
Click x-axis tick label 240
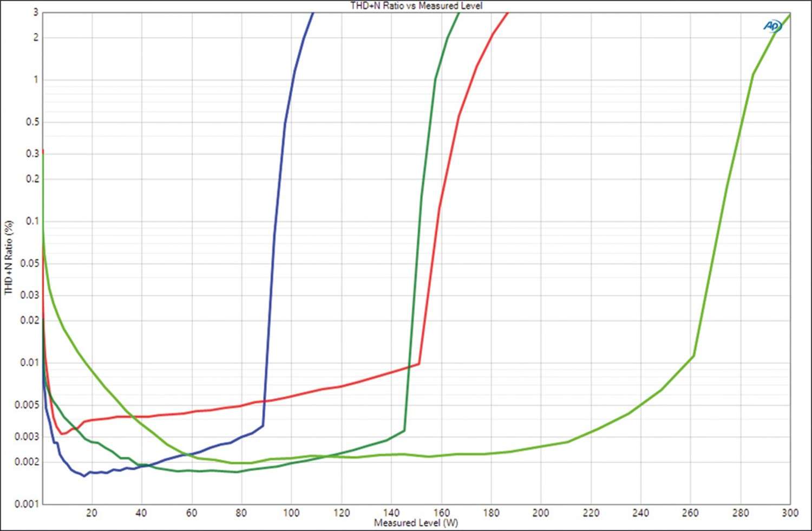click(x=641, y=513)
